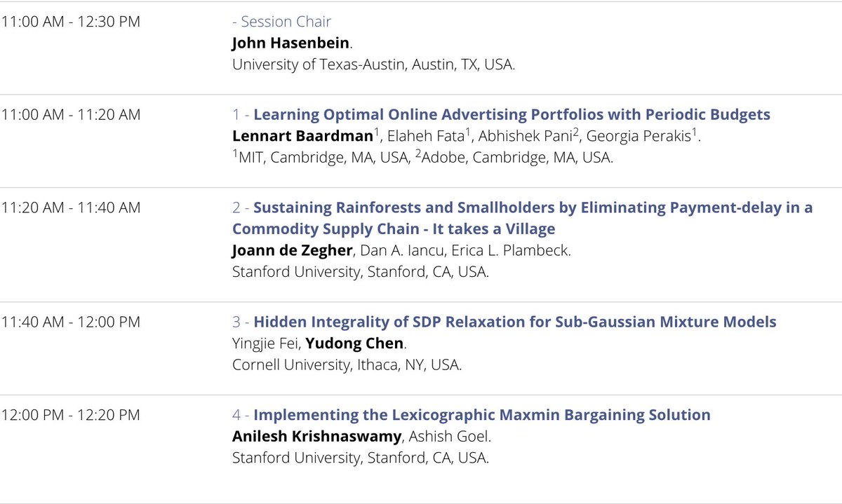
Task: Select presenter name Lennart Baardman
Action: (298, 136)
